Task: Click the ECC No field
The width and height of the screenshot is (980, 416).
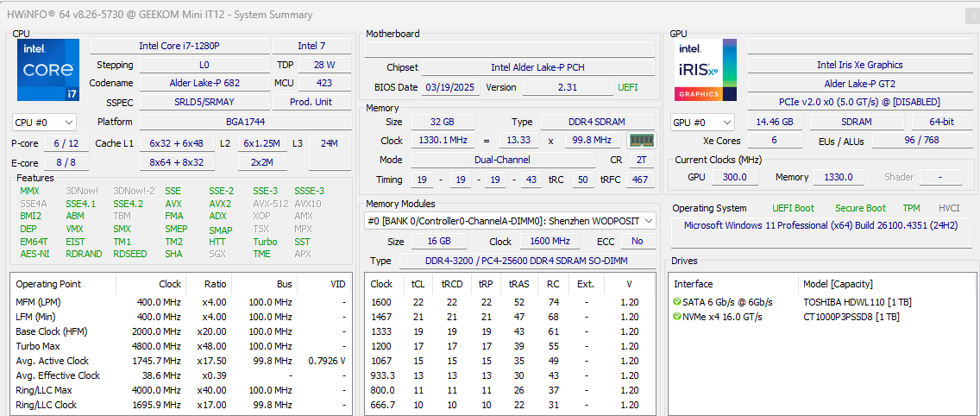Action: [638, 242]
